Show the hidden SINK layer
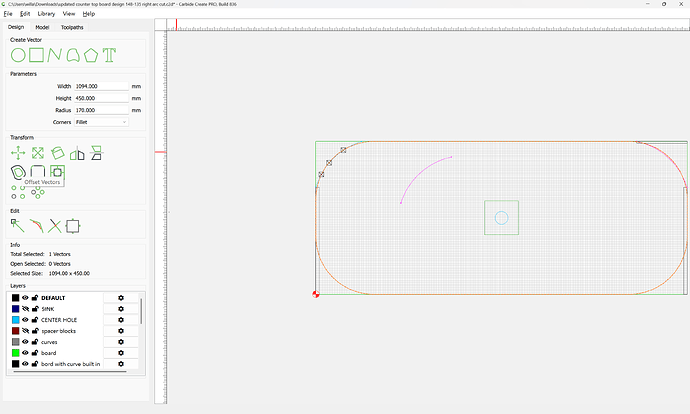Image resolution: width=690 pixels, height=414 pixels. coord(25,309)
